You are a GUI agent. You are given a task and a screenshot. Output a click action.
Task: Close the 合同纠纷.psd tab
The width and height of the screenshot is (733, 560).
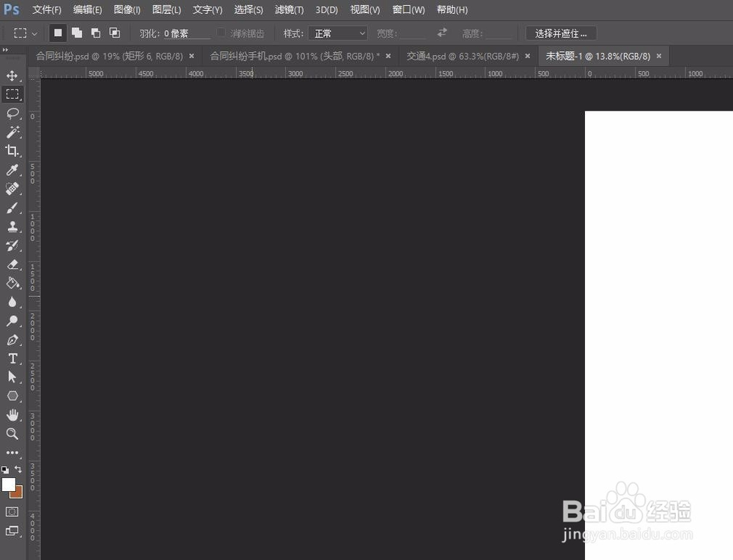(x=191, y=56)
